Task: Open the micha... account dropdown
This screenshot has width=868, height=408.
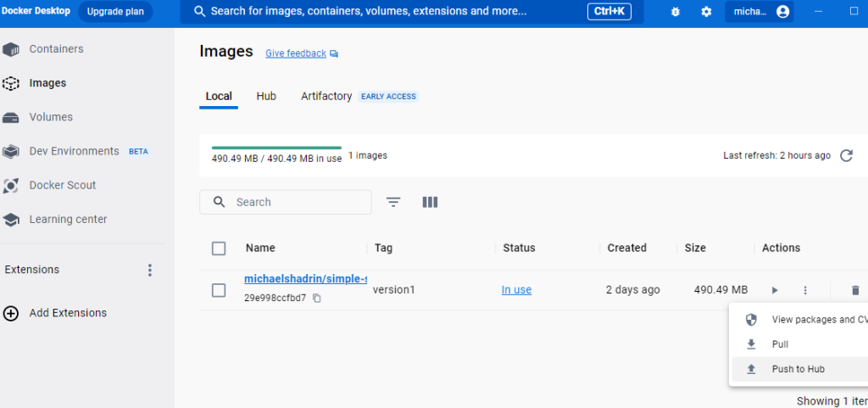Action: point(759,12)
